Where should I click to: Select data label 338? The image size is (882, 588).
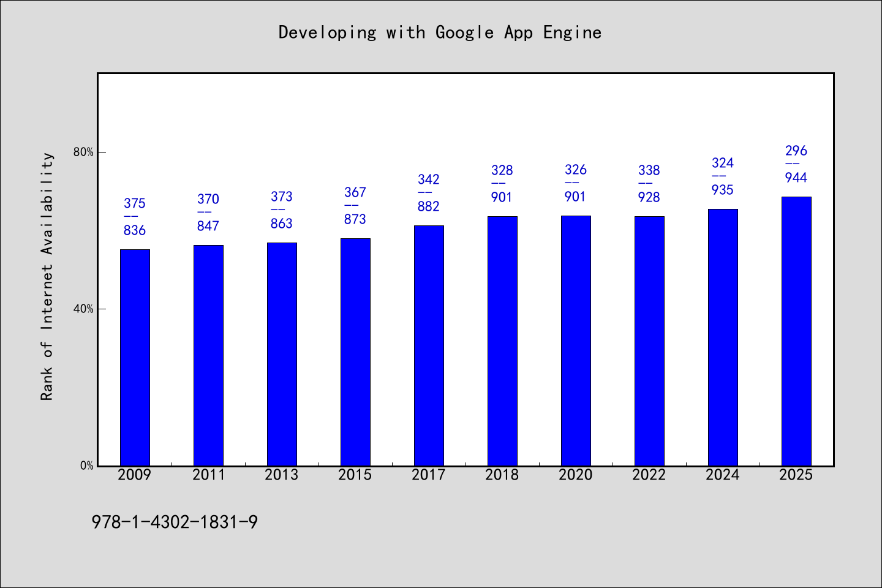(x=649, y=170)
